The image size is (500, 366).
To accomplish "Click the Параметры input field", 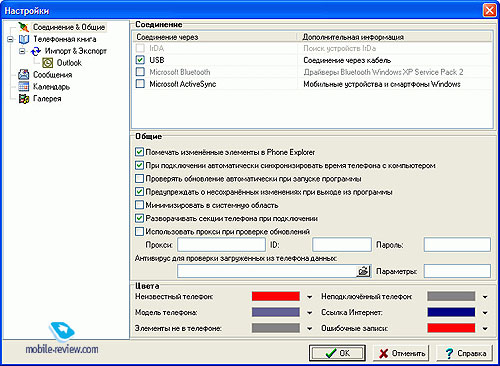I will coord(457,271).
